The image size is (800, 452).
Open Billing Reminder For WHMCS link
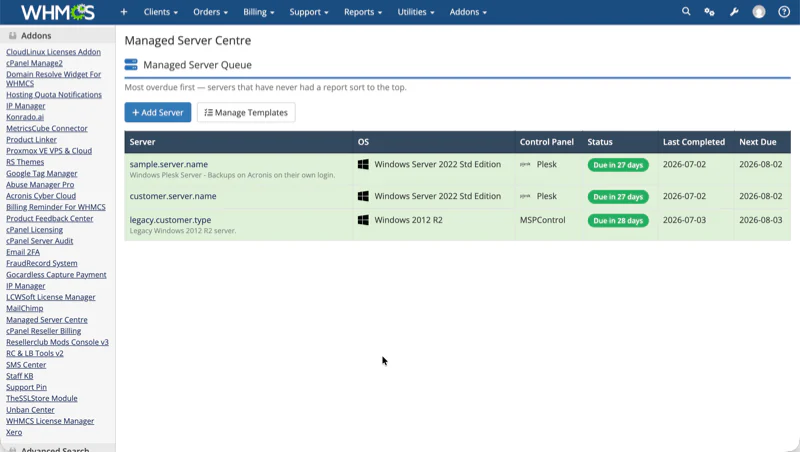56,207
